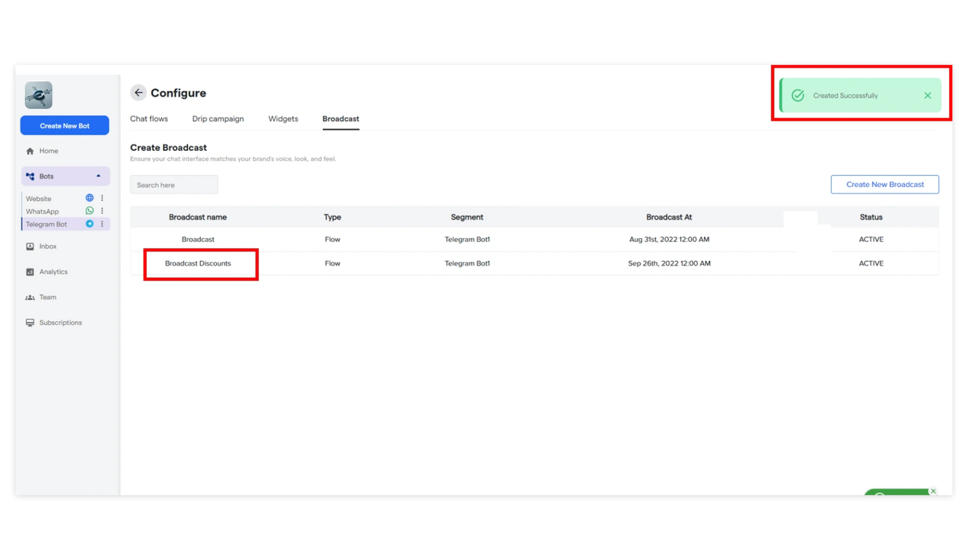Click Flow type in Broadcast Discounts row
The image size is (968, 560).
pos(333,263)
